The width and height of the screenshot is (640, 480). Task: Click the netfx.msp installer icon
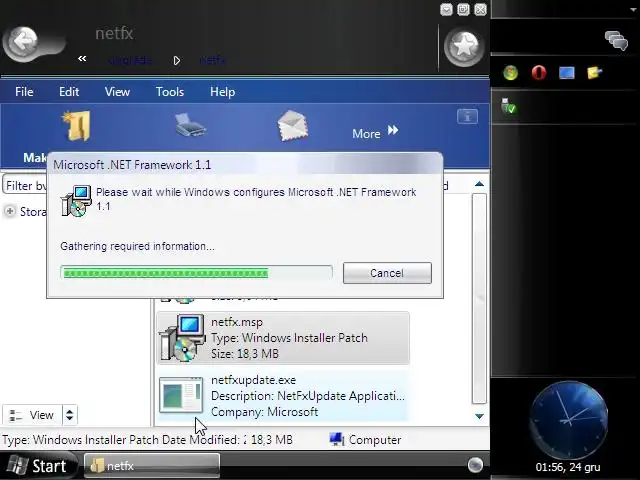pos(181,338)
